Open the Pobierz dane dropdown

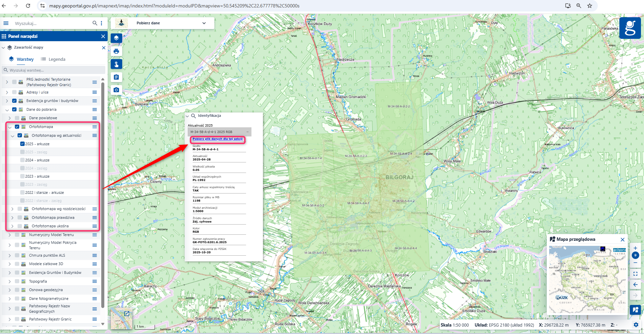[x=204, y=23]
